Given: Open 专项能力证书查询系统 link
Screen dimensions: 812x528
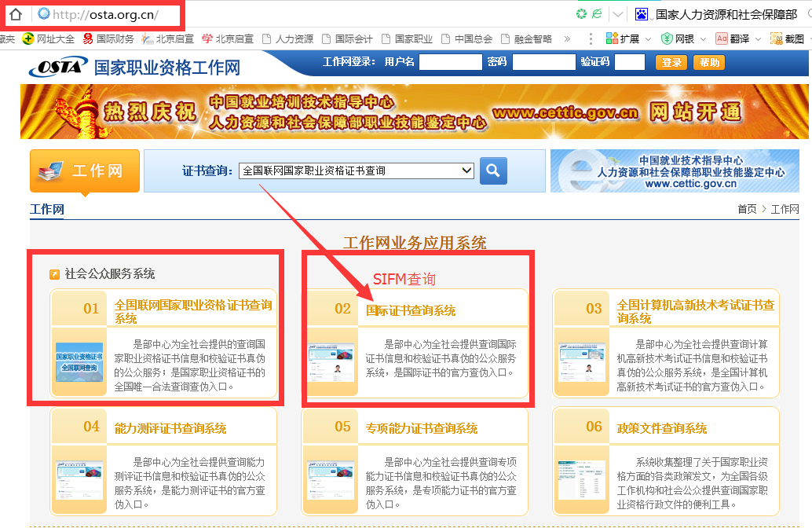Looking at the screenshot, I should click(x=422, y=428).
